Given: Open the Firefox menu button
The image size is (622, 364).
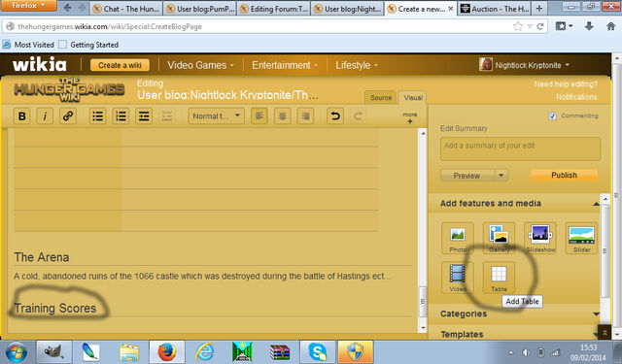Looking at the screenshot, I should click(x=28, y=6).
